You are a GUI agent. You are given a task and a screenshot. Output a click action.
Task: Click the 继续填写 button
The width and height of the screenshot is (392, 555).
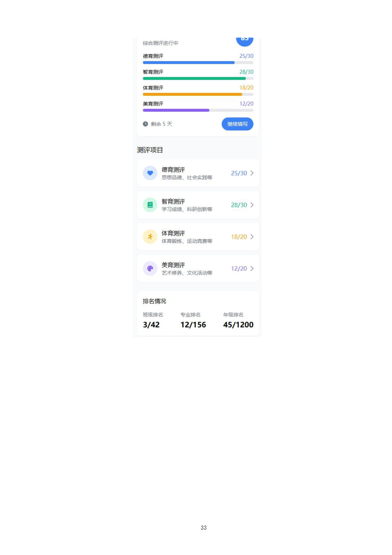237,124
